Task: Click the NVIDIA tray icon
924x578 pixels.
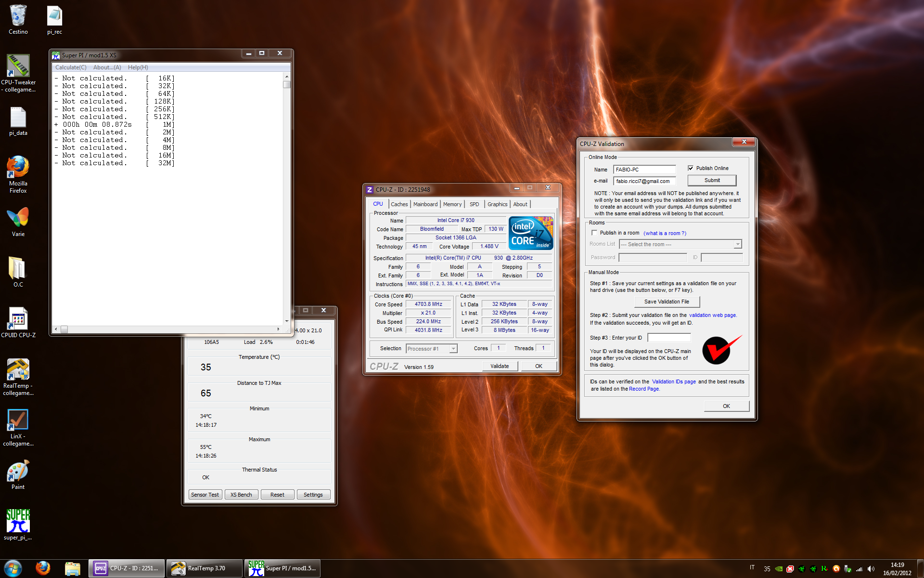Action: click(x=779, y=569)
